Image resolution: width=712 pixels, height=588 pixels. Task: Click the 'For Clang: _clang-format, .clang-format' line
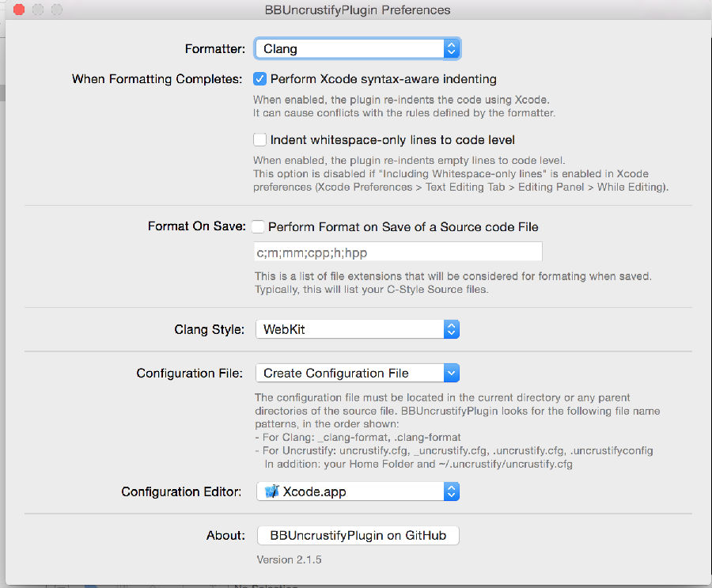coord(358,437)
